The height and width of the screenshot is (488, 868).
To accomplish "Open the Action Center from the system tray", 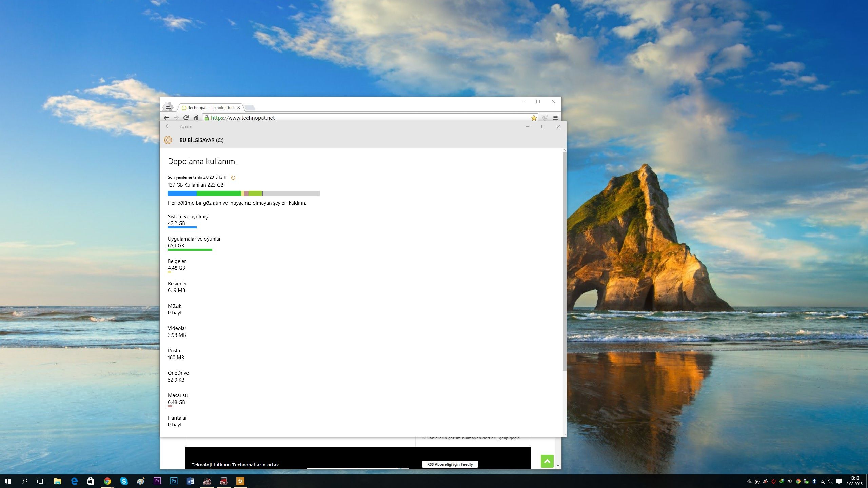I will point(839,481).
